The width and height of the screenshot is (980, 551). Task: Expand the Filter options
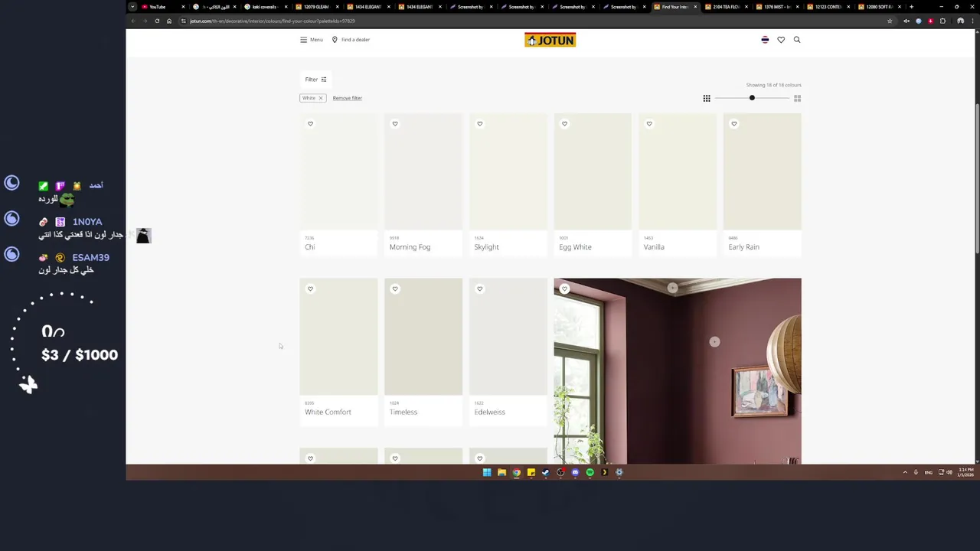315,80
